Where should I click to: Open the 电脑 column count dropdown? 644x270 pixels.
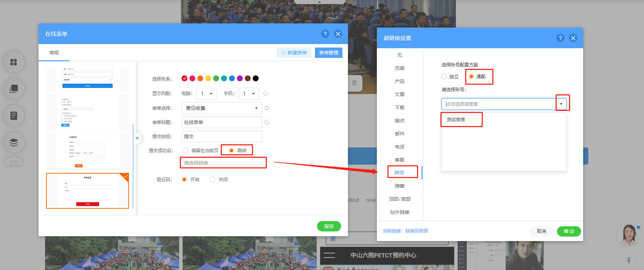(206, 94)
